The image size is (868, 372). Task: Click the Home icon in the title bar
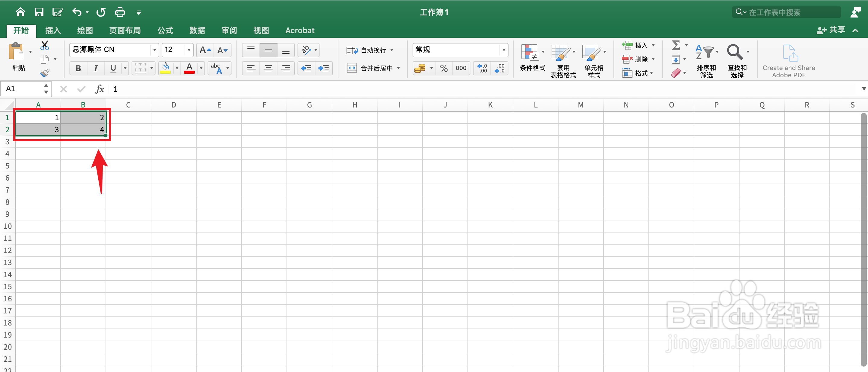click(21, 12)
